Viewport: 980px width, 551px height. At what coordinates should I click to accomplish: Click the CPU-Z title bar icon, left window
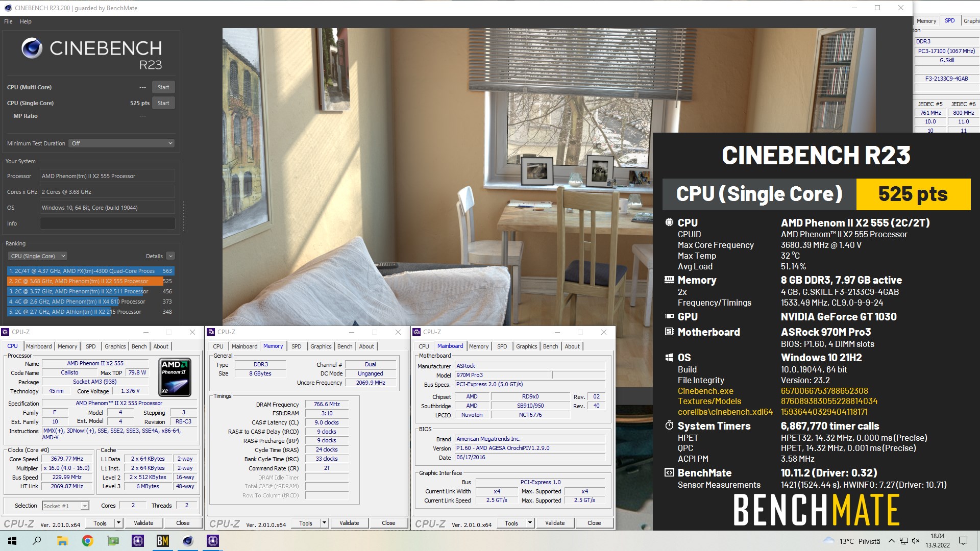pos(6,332)
